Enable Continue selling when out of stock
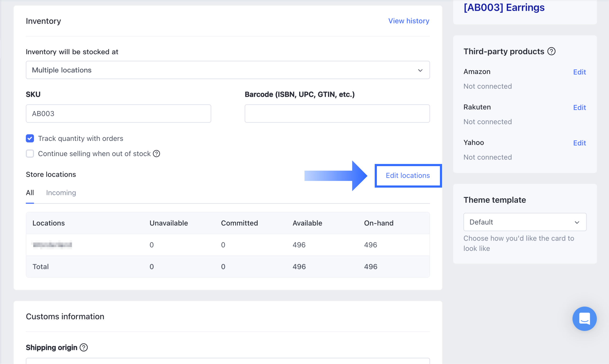The height and width of the screenshot is (364, 609). [30, 154]
